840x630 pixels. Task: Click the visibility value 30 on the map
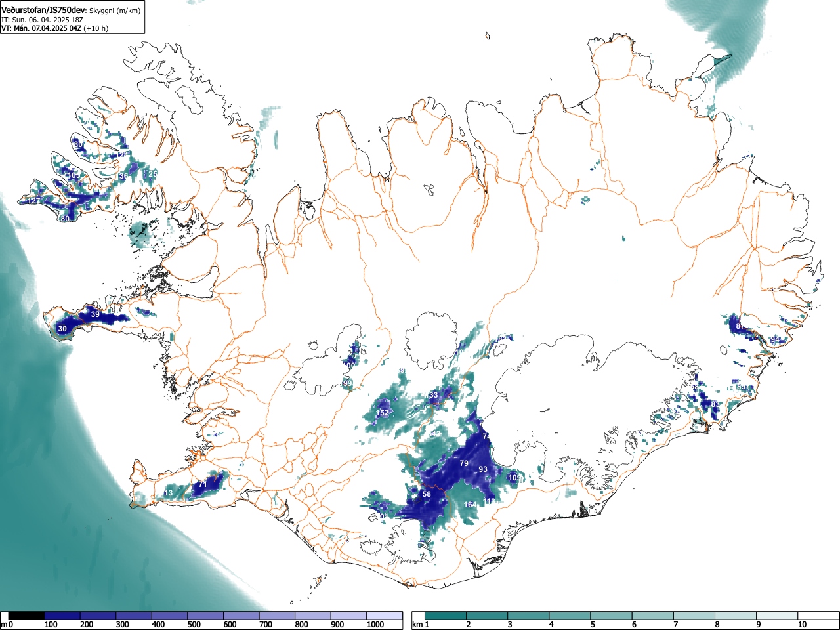(62, 329)
